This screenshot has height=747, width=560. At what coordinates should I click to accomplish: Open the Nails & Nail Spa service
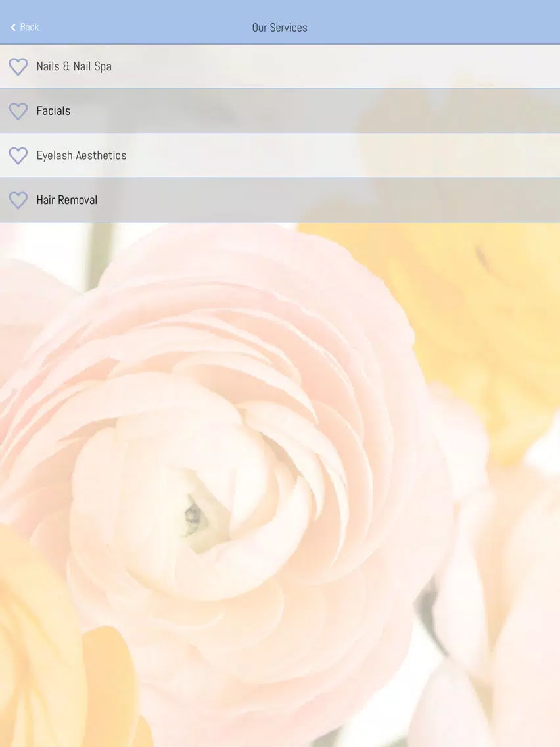tap(280, 66)
